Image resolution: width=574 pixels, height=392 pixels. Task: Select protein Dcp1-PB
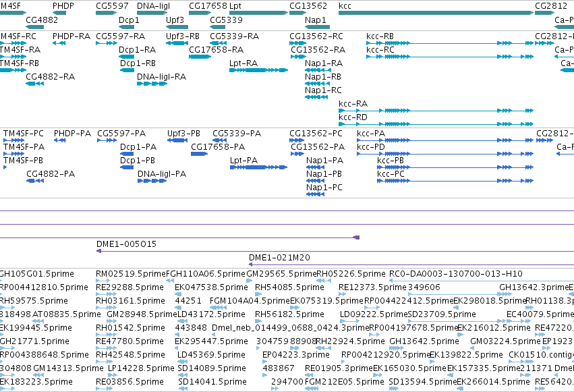tap(127, 167)
